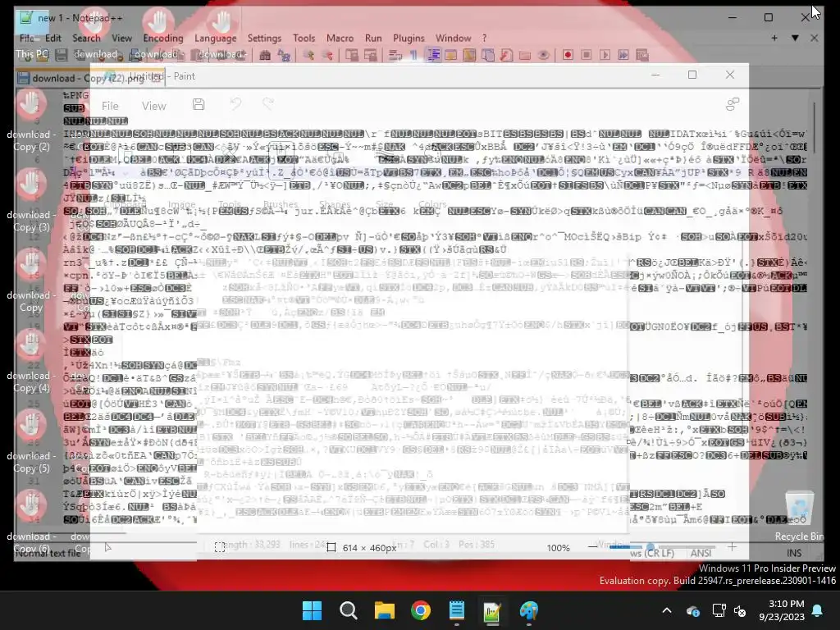The image size is (840, 630).
Task: Open the Run menu in Notepad++
Action: (x=373, y=38)
